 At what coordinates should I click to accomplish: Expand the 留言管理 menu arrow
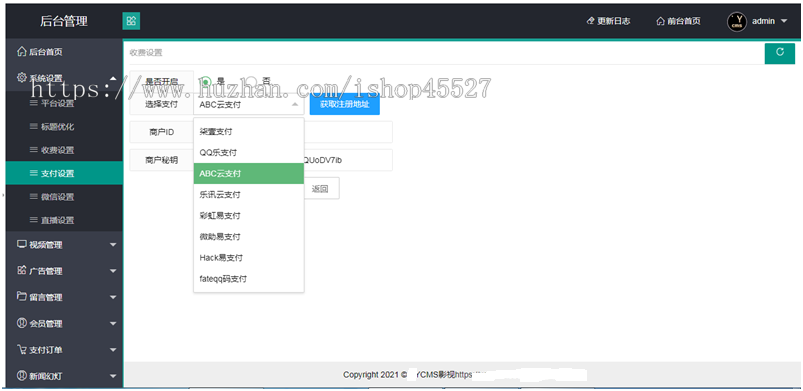[113, 297]
